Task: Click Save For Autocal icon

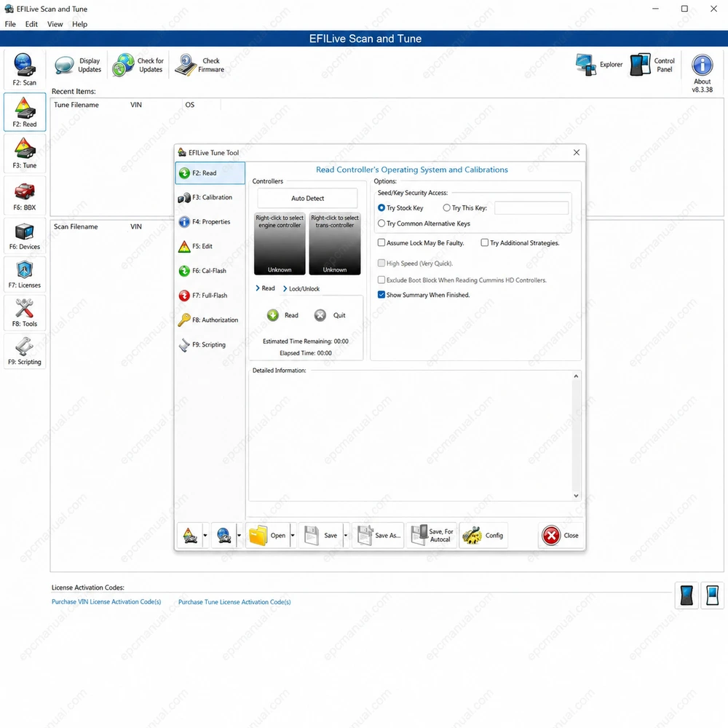Action: click(420, 535)
